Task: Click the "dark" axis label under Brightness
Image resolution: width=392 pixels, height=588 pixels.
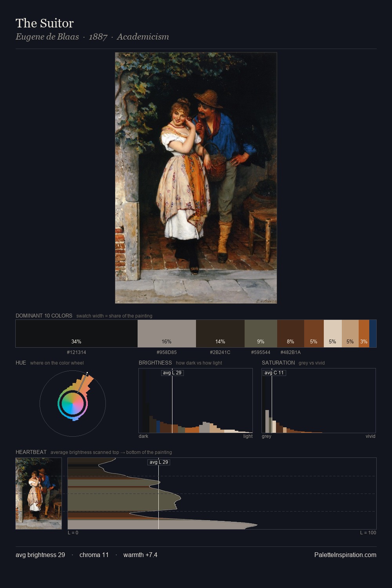Action: (x=143, y=436)
